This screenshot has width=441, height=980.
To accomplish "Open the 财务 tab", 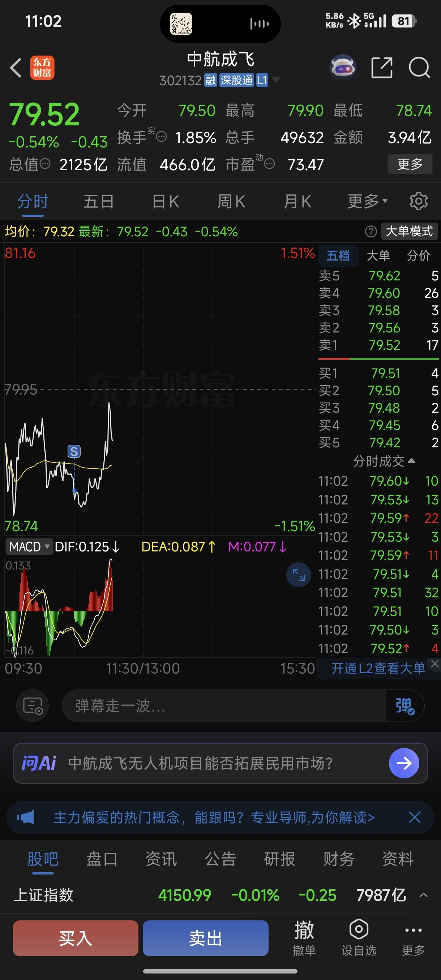I will (339, 859).
